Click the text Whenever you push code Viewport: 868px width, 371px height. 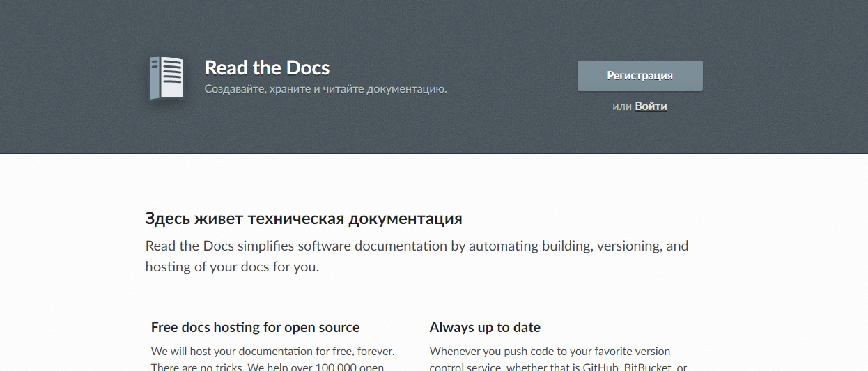click(x=559, y=359)
